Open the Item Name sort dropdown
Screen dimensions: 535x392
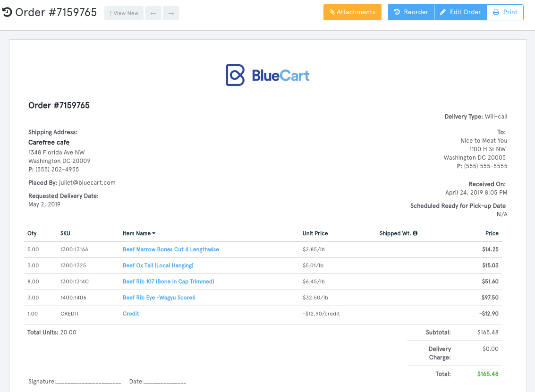click(153, 233)
